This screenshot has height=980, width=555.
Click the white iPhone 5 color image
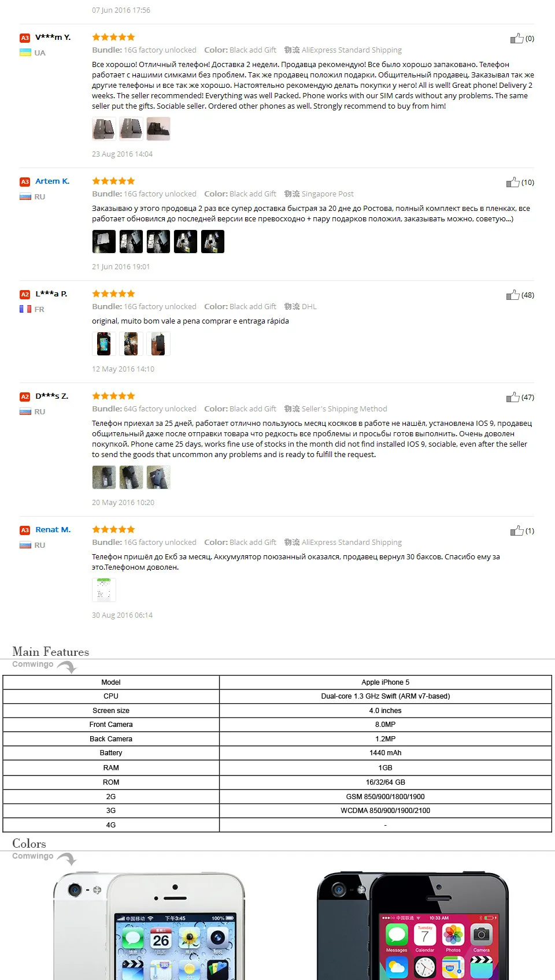point(149,926)
